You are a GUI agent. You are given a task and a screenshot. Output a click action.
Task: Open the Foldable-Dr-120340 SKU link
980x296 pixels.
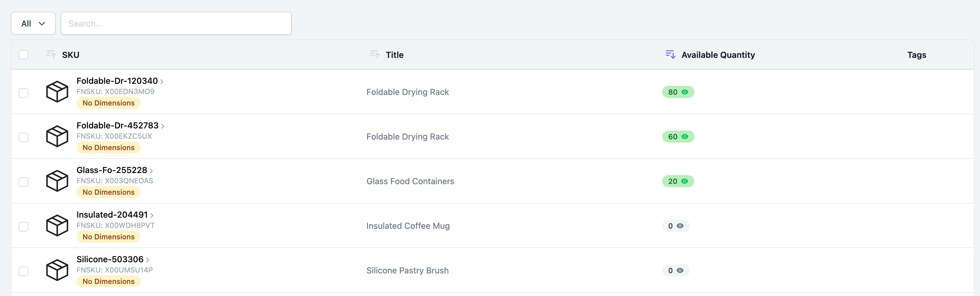coord(117,81)
